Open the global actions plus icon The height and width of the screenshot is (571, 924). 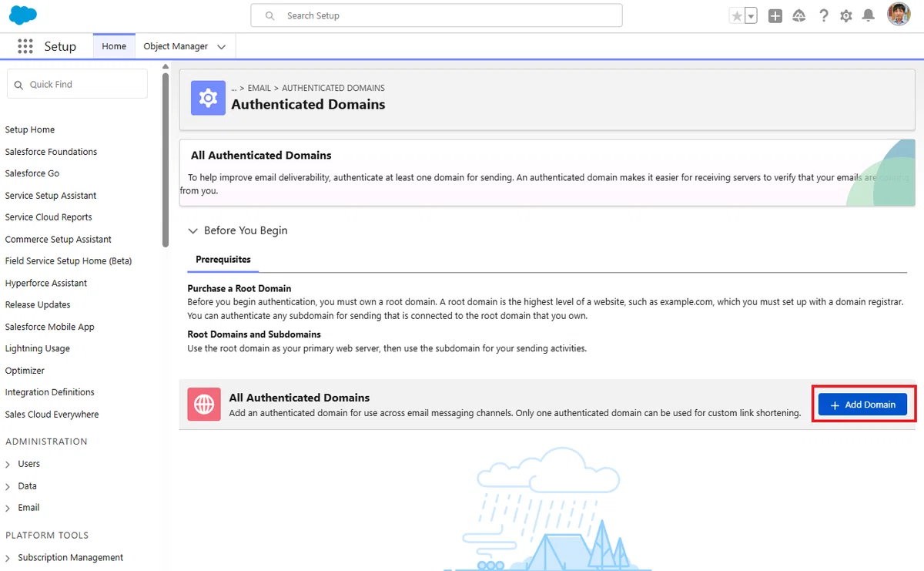(775, 15)
